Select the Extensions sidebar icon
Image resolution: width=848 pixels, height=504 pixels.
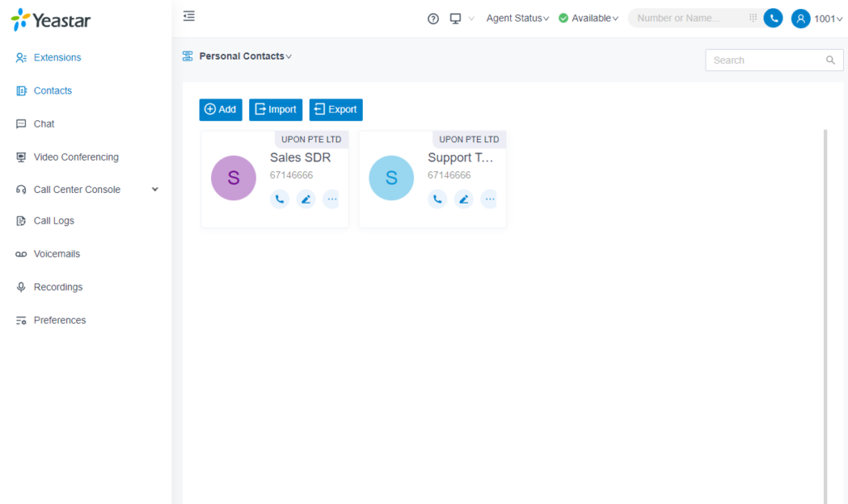20,57
